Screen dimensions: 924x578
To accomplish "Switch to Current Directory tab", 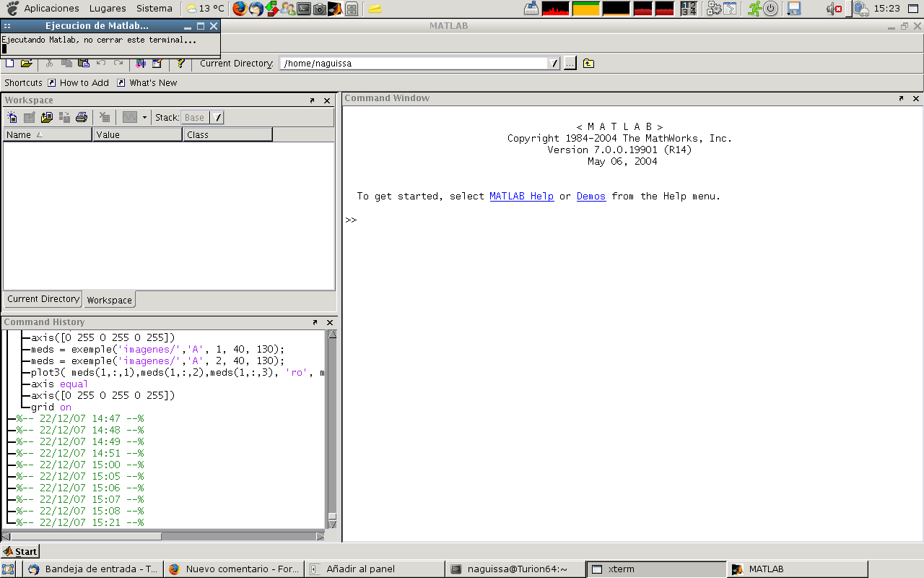I will point(43,299).
